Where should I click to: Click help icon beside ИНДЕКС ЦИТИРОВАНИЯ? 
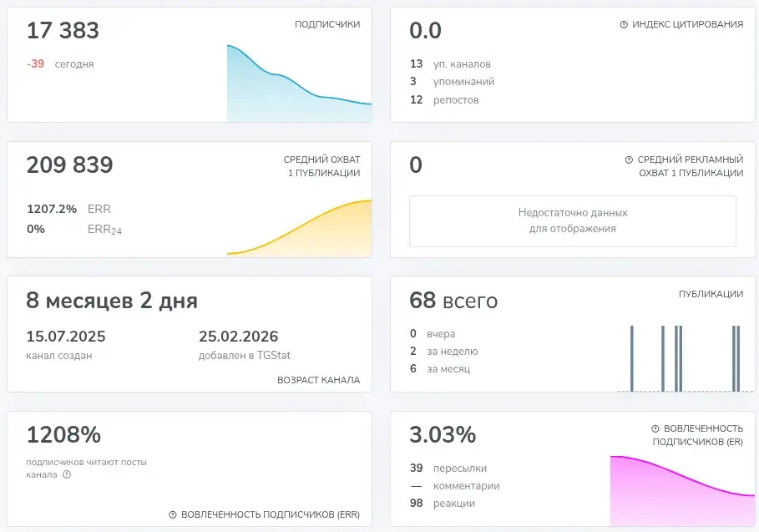click(x=624, y=24)
